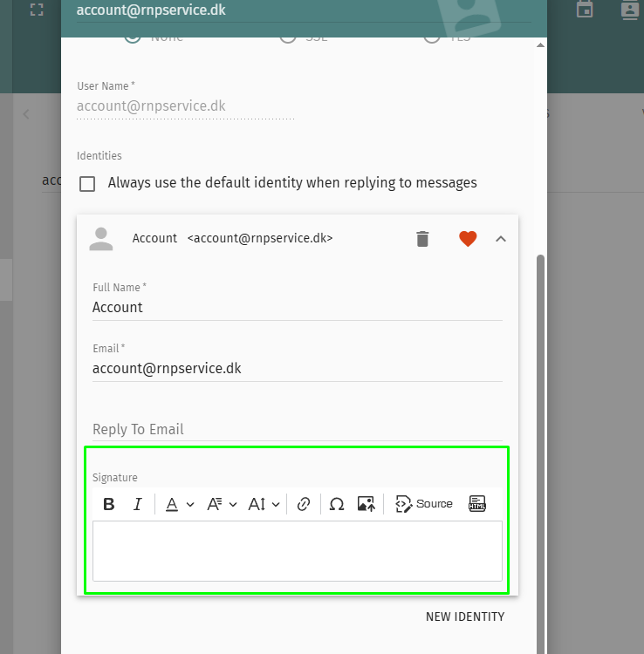
Task: Open the special characters (omega) picker
Action: pyautogui.click(x=337, y=504)
